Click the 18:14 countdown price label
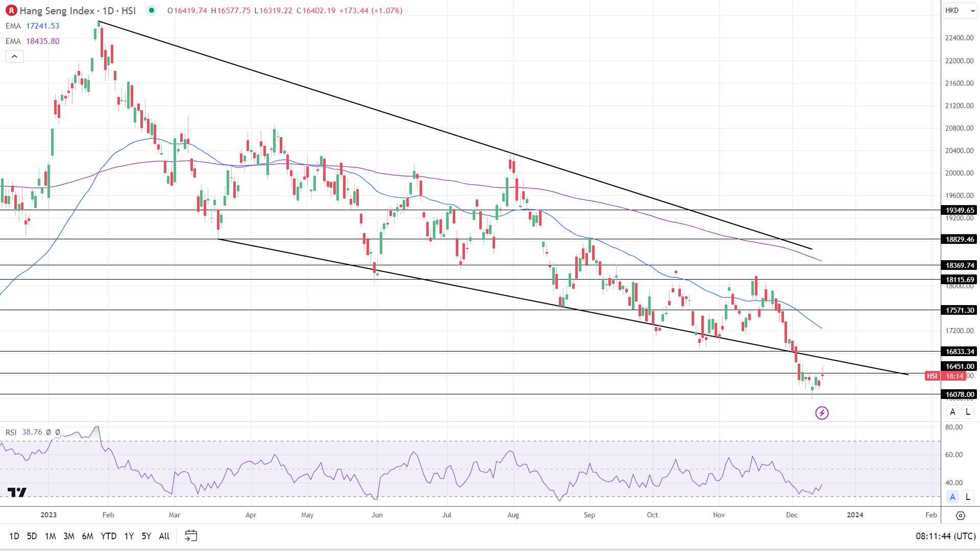 pyautogui.click(x=954, y=376)
